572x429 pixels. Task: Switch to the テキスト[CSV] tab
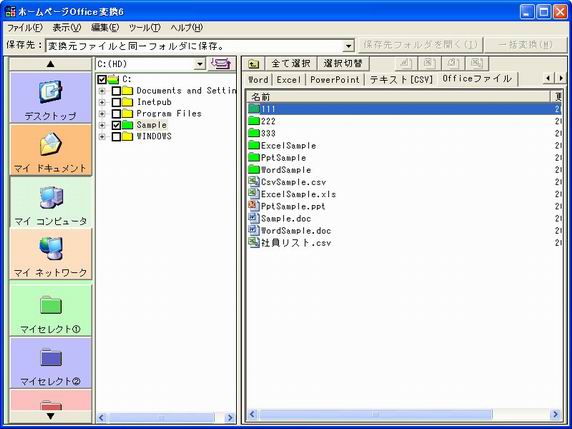click(x=401, y=80)
